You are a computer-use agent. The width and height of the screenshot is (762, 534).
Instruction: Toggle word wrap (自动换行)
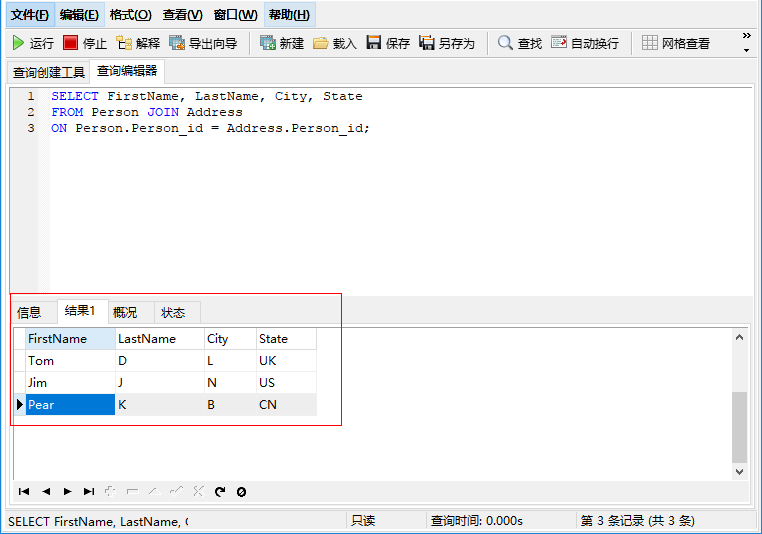(x=585, y=43)
